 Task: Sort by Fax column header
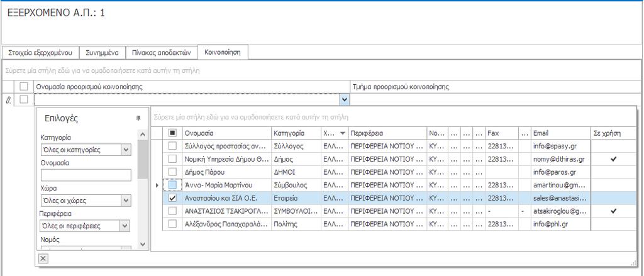point(501,133)
